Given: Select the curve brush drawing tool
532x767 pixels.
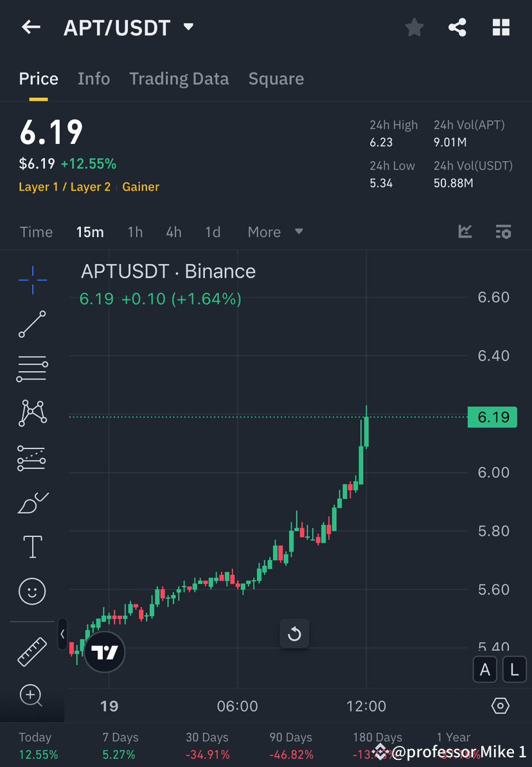Looking at the screenshot, I should coord(32,502).
